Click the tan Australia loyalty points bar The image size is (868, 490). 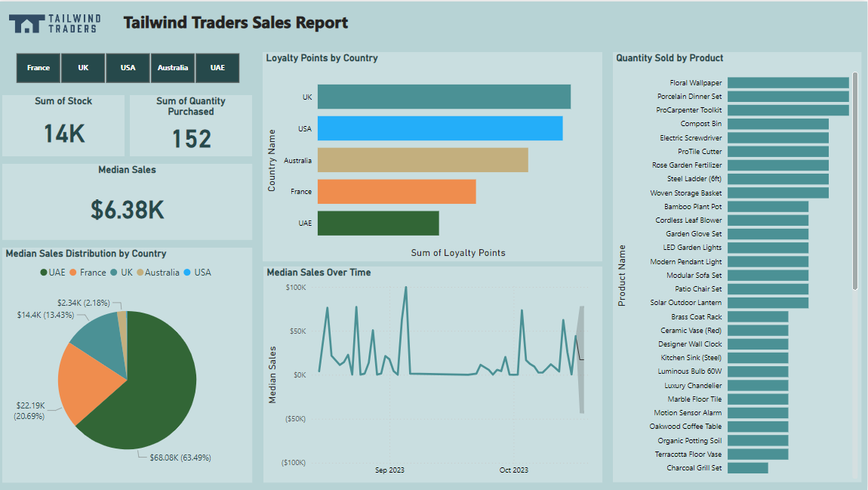[x=423, y=160]
